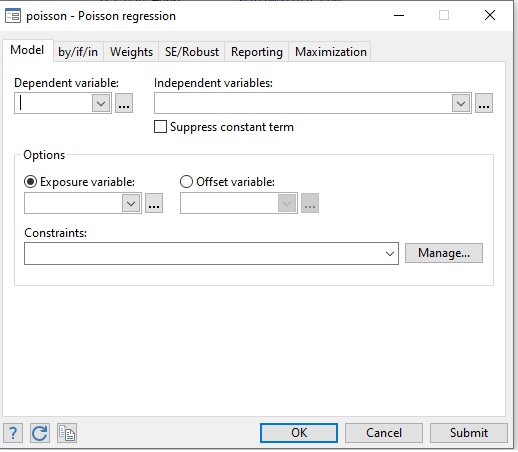Open the Maximization tab
This screenshot has height=452, width=518.
point(331,52)
